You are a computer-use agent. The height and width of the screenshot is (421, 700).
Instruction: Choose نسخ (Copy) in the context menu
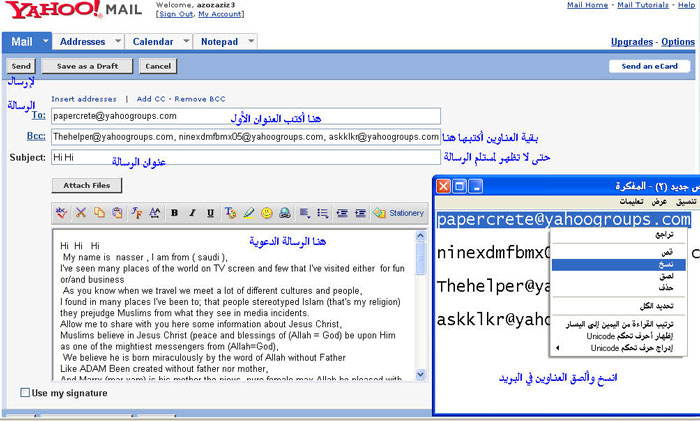[x=618, y=265]
